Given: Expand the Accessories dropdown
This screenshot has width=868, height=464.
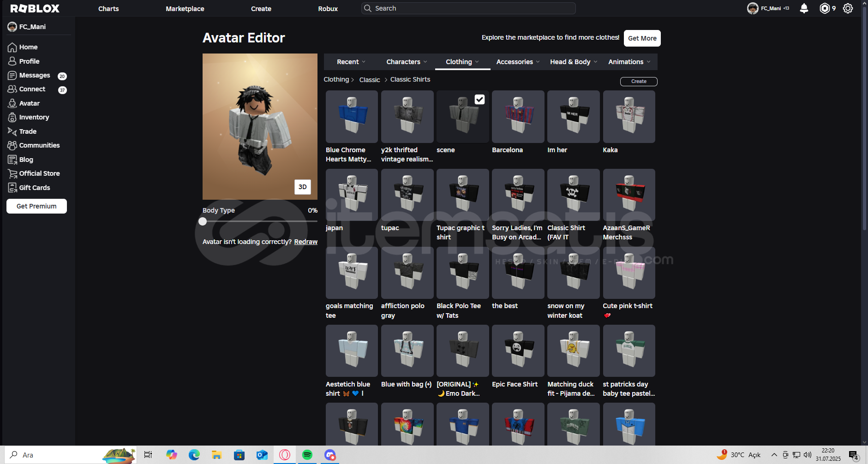Looking at the screenshot, I should [518, 62].
